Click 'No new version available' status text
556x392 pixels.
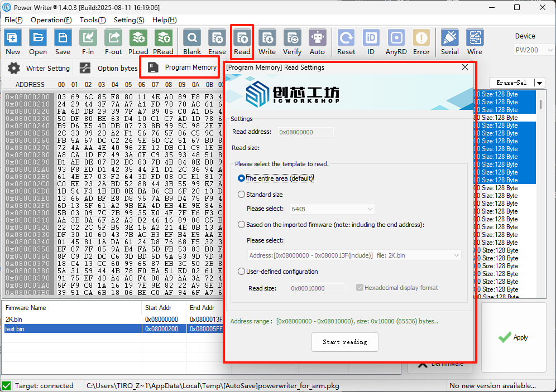coord(492,386)
